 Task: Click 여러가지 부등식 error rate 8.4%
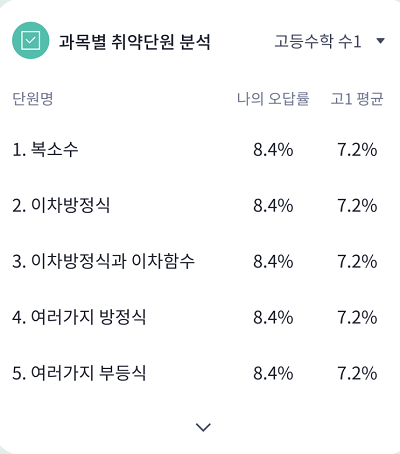(273, 373)
